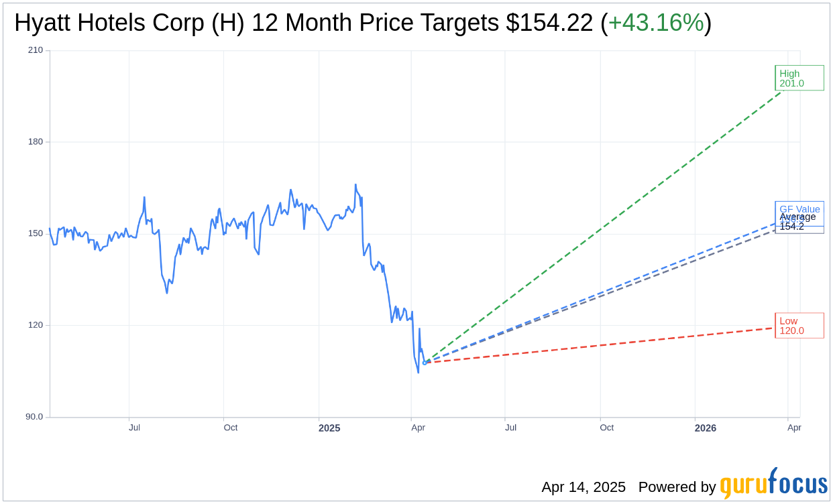
Task: Click the rightmost Apr x-axis label
Action: click(x=794, y=428)
